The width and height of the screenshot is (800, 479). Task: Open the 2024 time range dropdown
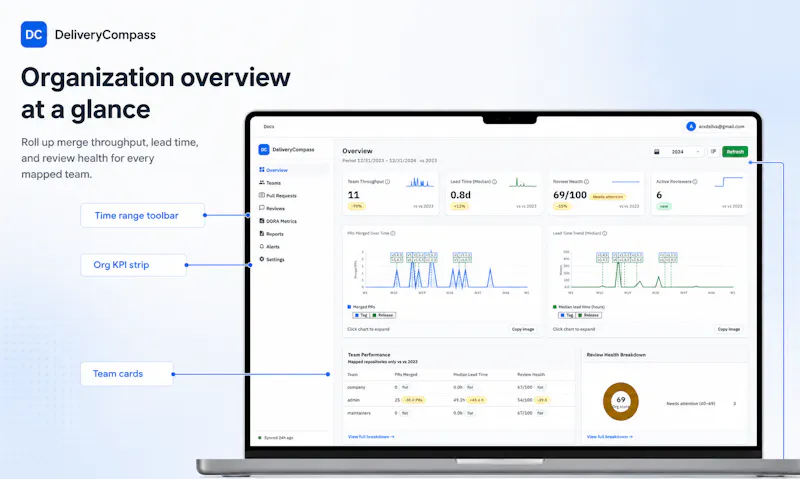(677, 152)
